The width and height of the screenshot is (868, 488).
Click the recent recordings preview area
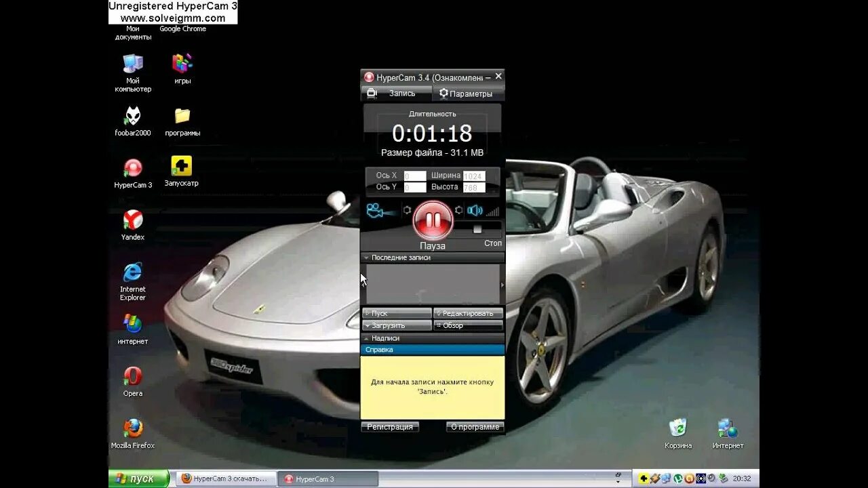(433, 284)
